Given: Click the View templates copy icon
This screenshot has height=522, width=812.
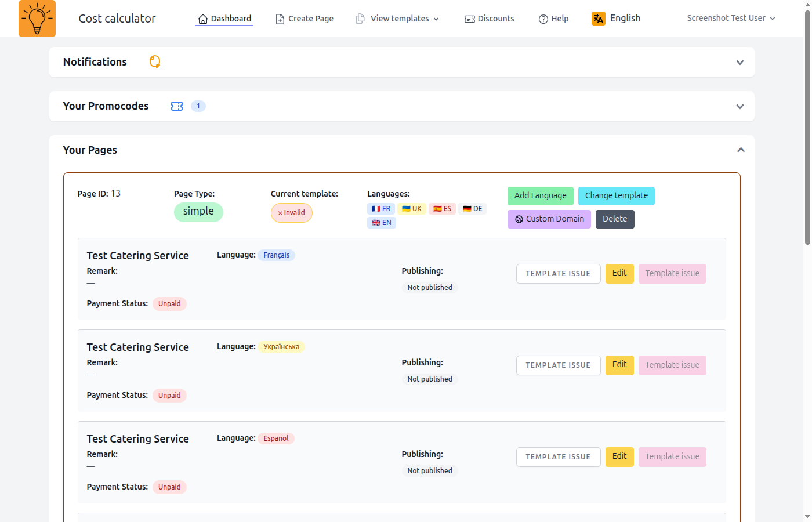Looking at the screenshot, I should 360,19.
